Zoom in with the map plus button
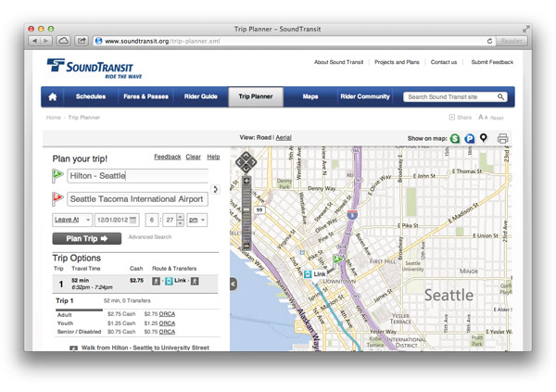 coord(246,181)
